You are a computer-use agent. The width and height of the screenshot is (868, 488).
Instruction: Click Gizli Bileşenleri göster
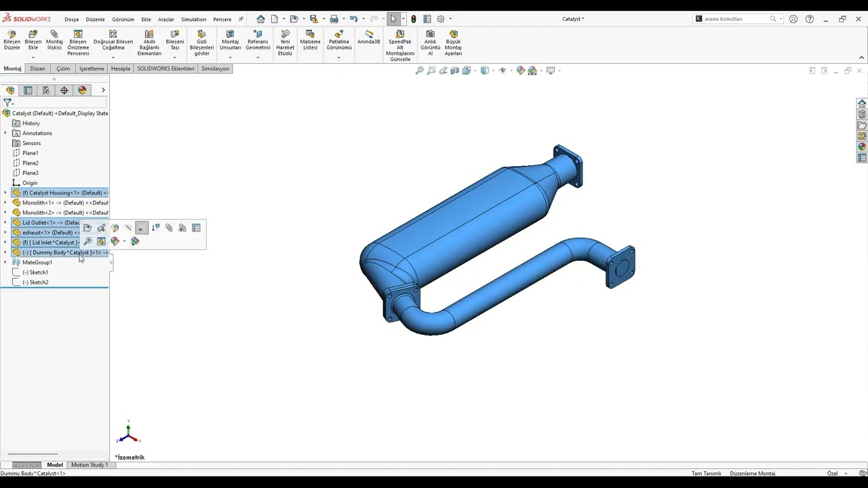[x=201, y=43]
